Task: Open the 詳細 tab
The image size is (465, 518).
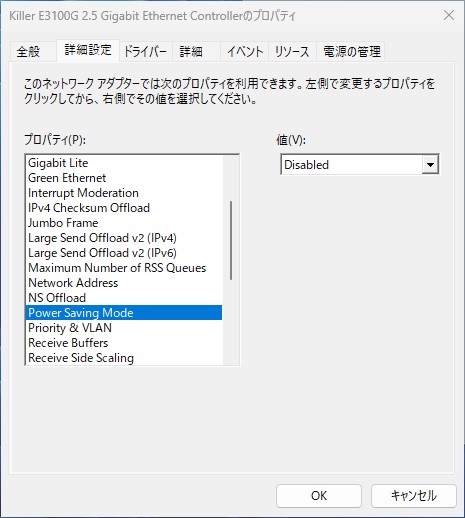Action: (191, 52)
